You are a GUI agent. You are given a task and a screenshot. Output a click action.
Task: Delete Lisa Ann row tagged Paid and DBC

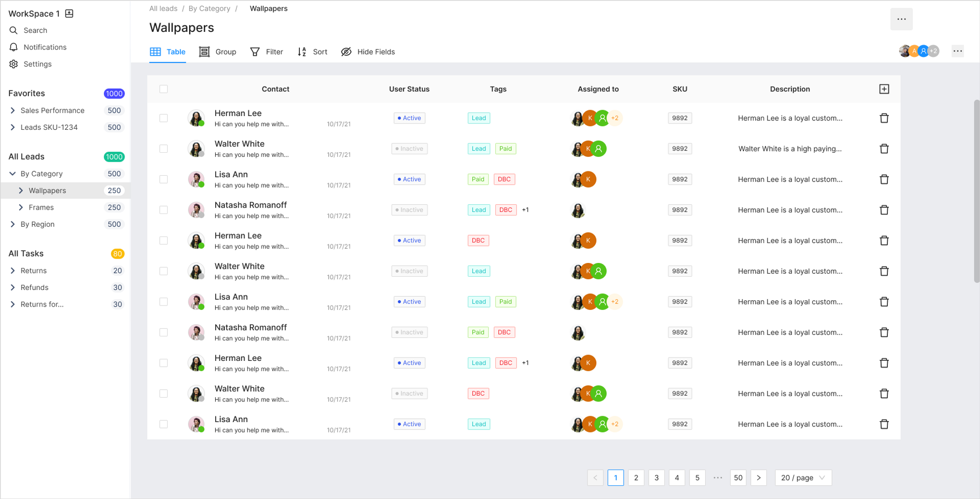click(x=884, y=179)
